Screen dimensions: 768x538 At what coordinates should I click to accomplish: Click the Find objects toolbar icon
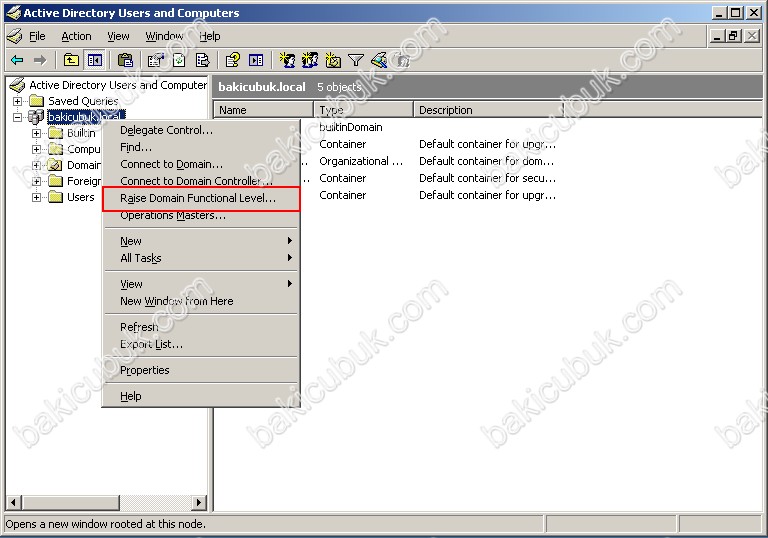pyautogui.click(x=379, y=60)
